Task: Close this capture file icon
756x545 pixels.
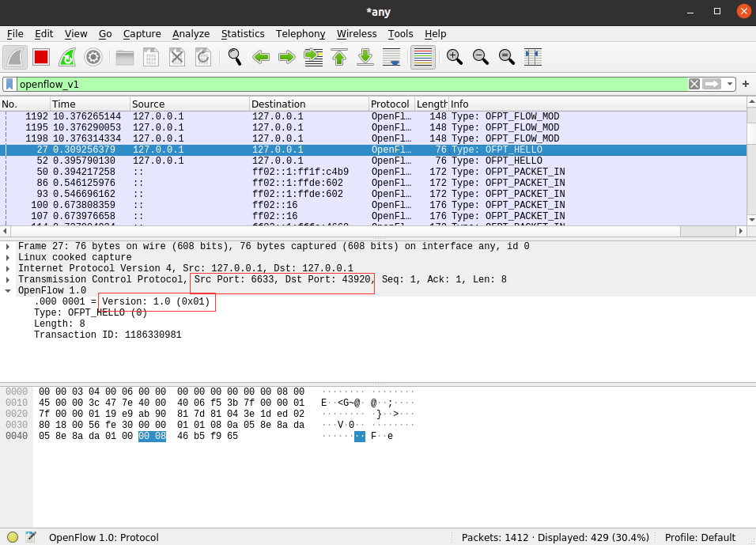Action: (x=177, y=58)
